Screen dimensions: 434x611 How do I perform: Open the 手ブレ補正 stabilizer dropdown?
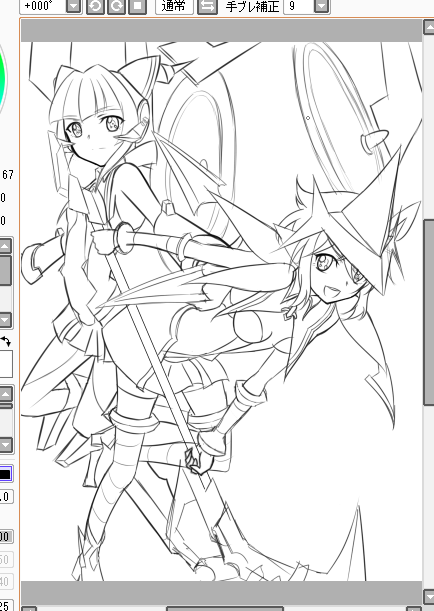pos(321,6)
